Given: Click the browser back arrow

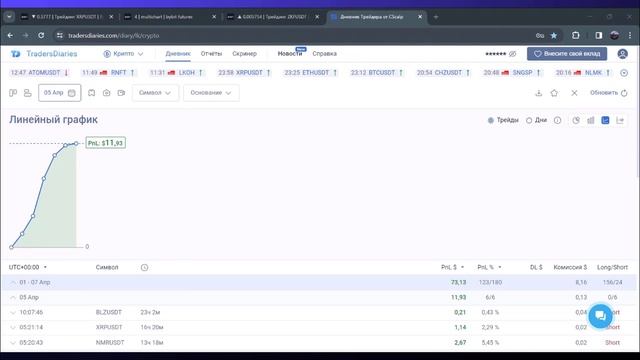Looking at the screenshot, I should [10, 36].
